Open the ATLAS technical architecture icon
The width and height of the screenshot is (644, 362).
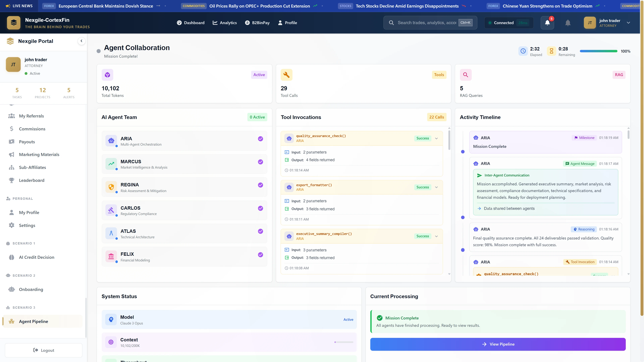click(111, 233)
